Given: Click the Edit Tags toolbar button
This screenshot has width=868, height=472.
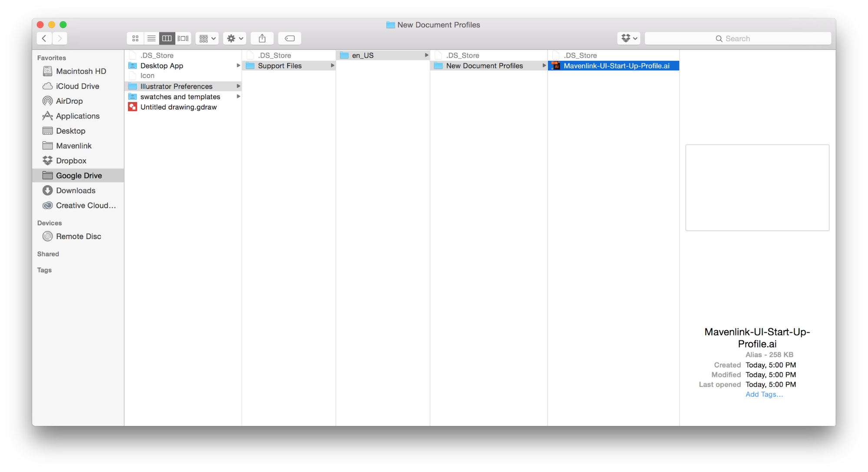Looking at the screenshot, I should [x=290, y=39].
